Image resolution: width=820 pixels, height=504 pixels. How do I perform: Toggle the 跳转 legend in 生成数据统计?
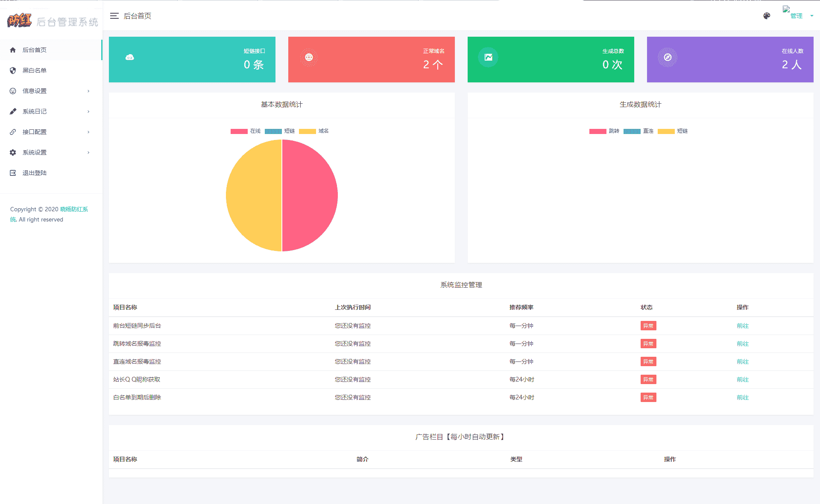604,131
